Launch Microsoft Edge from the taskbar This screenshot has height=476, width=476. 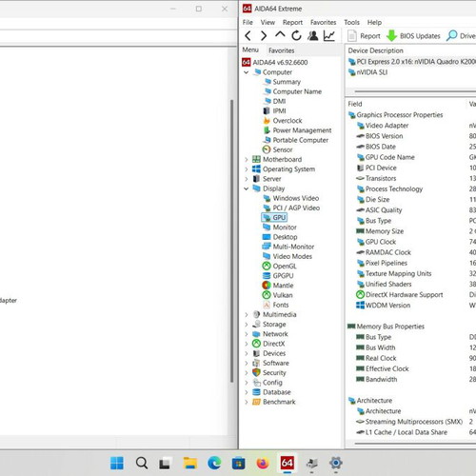[214, 464]
